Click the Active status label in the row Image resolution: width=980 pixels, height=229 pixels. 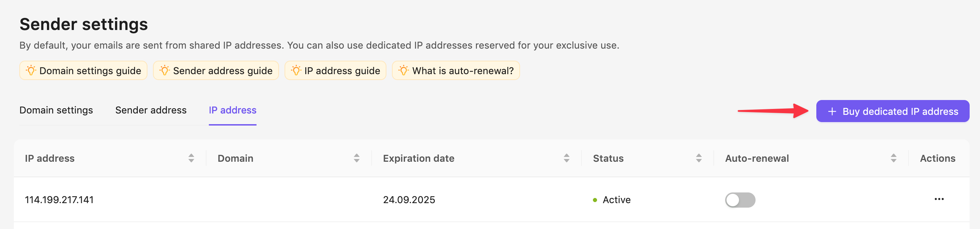616,200
